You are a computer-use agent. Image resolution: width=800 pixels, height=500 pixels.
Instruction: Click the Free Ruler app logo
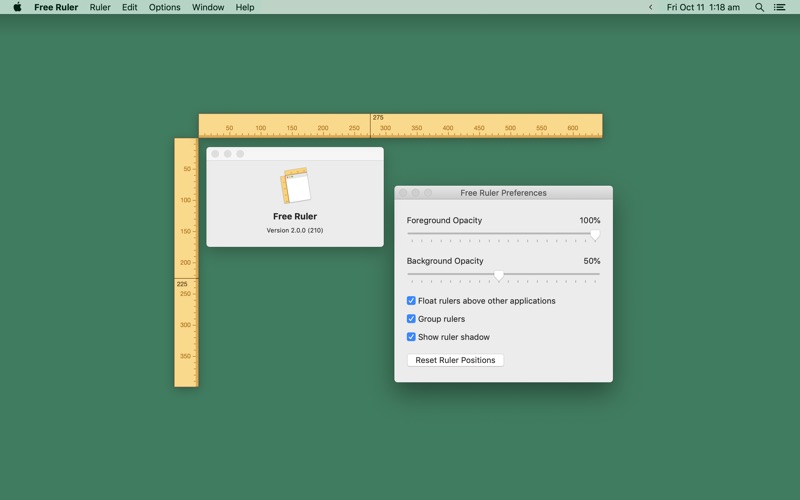[295, 186]
